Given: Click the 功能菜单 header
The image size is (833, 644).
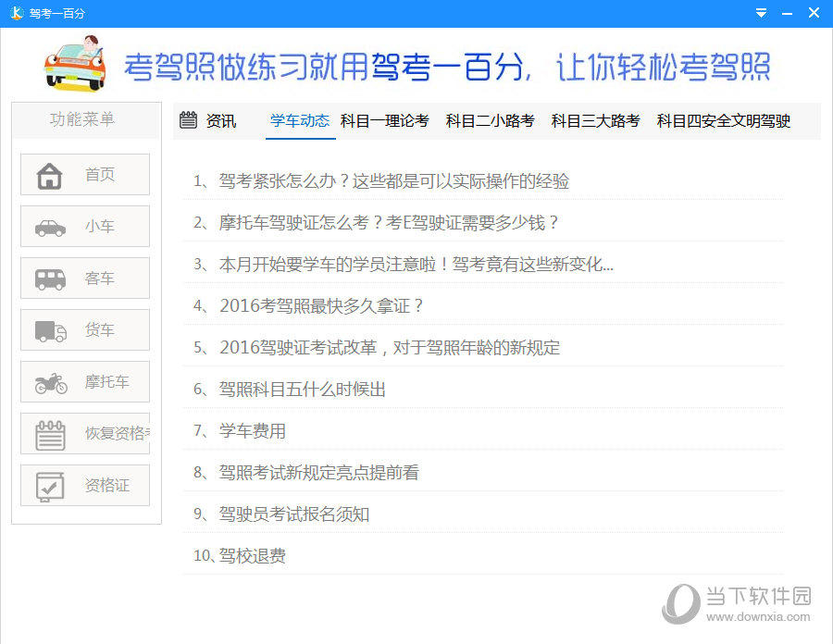Looking at the screenshot, I should point(82,119).
